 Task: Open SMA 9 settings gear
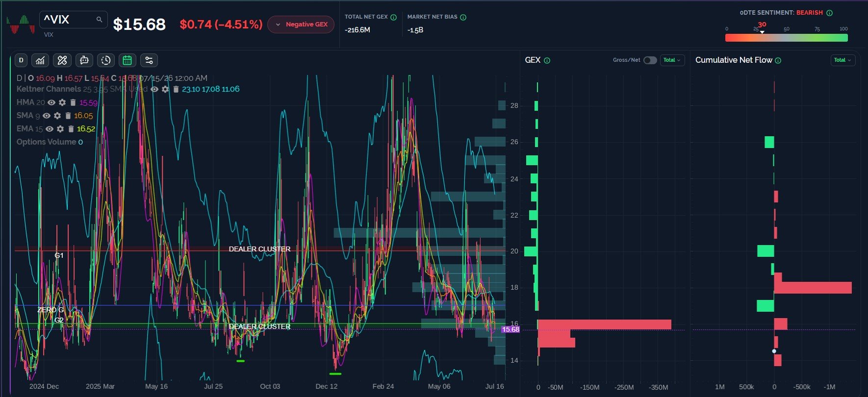[57, 116]
